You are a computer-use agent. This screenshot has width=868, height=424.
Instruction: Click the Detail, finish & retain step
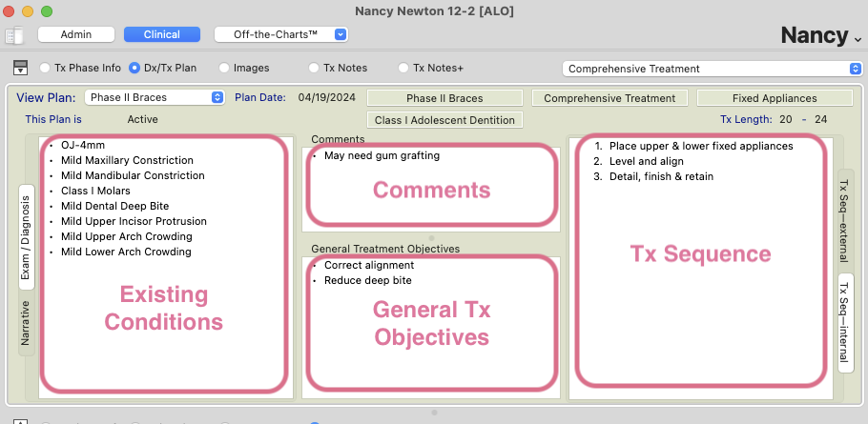662,176
